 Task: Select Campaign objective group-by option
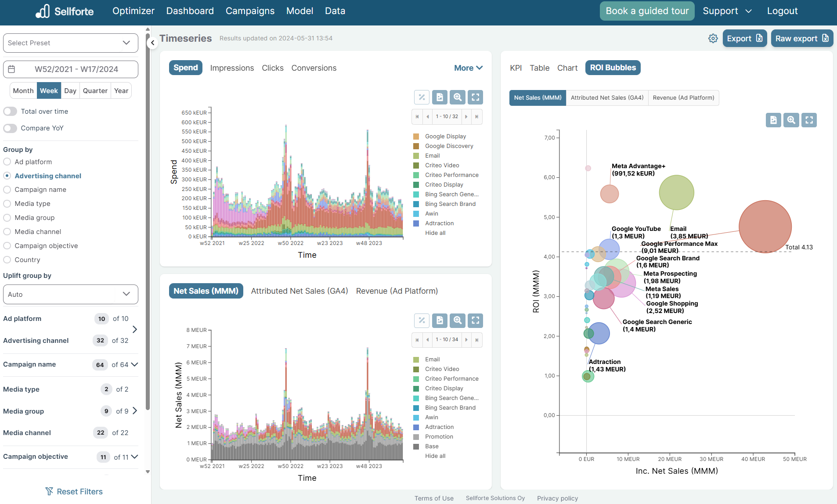point(7,246)
